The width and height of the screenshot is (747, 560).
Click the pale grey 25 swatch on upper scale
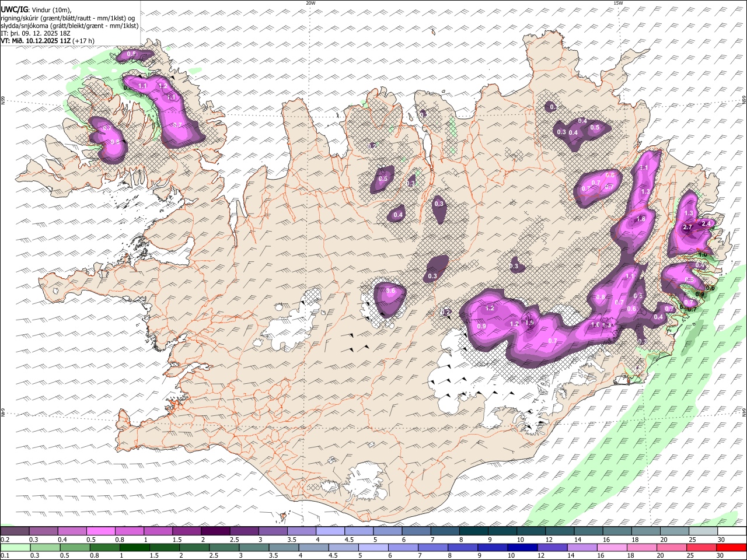(703, 531)
